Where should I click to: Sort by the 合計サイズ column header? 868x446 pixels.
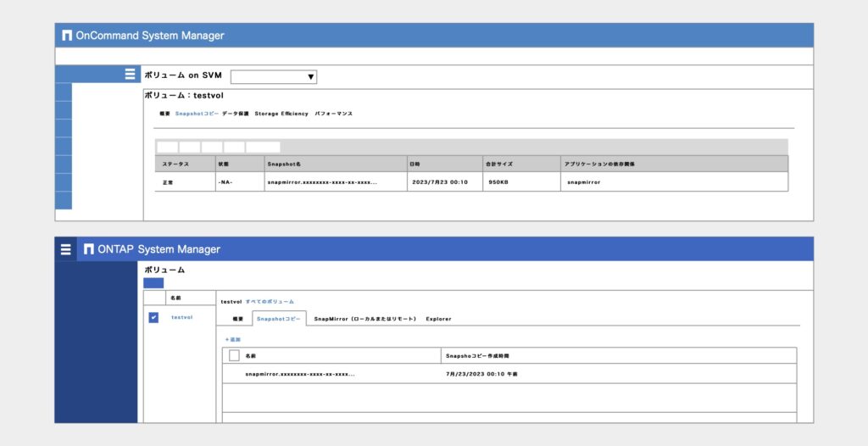(498, 164)
